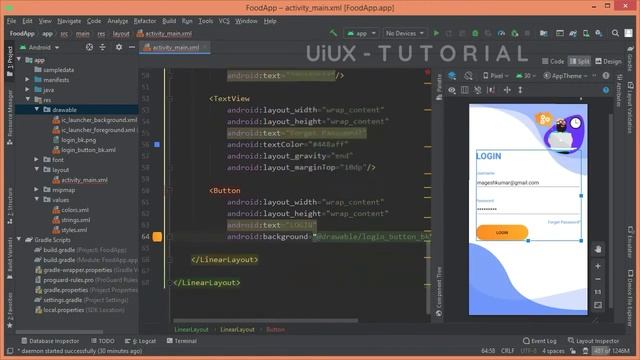
Task: Click Sync Project with Gradle Files icon
Action: 573,33
